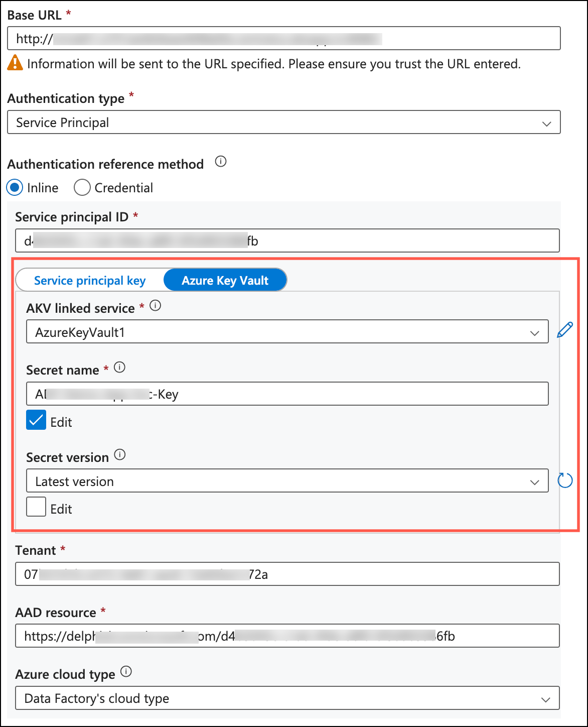Image resolution: width=588 pixels, height=727 pixels.
Task: Click info icon next to Secret version label
Action: (x=120, y=455)
